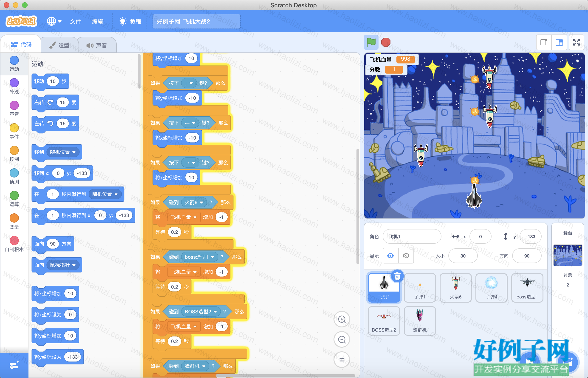Stop the project with red stop button
The width and height of the screenshot is (588, 378).
coord(386,42)
